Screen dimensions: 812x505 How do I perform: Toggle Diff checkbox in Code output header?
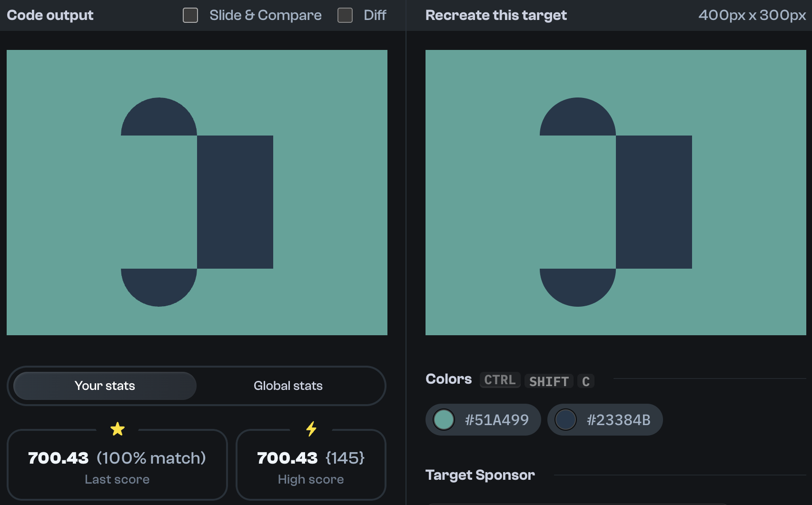click(x=345, y=15)
